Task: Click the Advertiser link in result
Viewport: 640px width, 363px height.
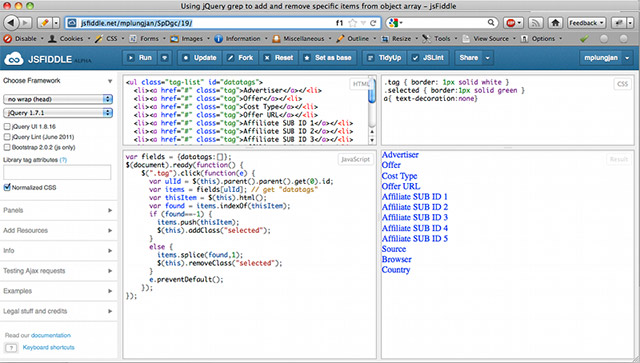Action: (400, 155)
